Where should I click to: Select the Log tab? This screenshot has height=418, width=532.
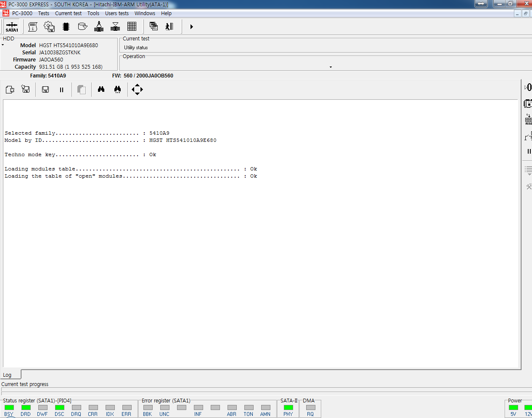click(x=10, y=375)
